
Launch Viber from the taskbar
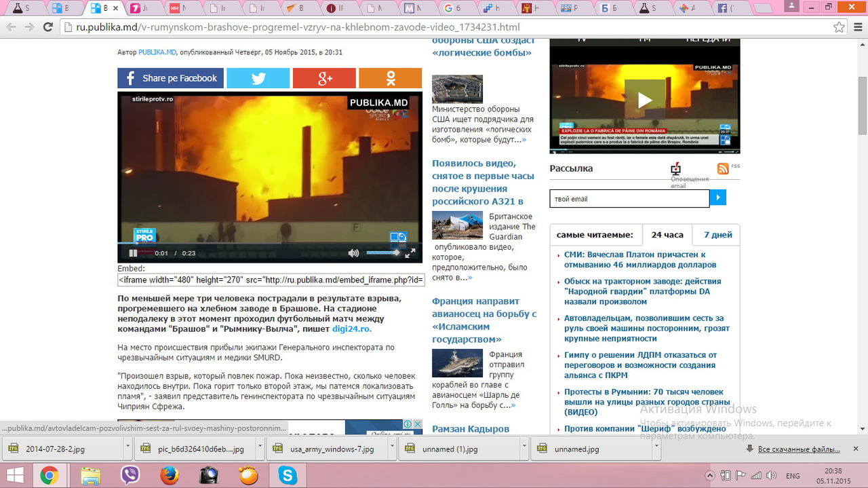(x=130, y=476)
